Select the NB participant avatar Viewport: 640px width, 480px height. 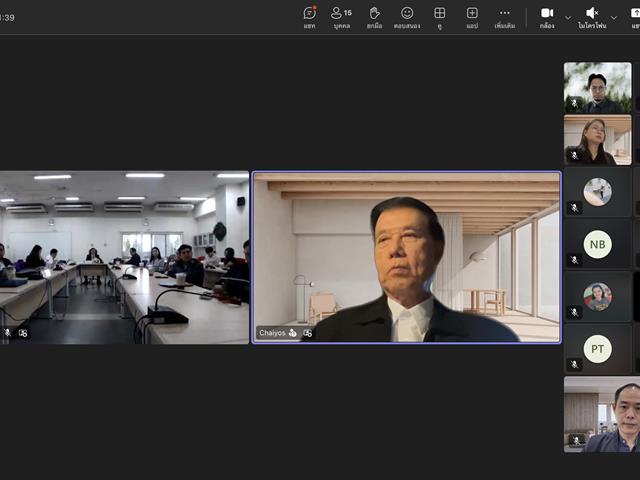point(598,244)
